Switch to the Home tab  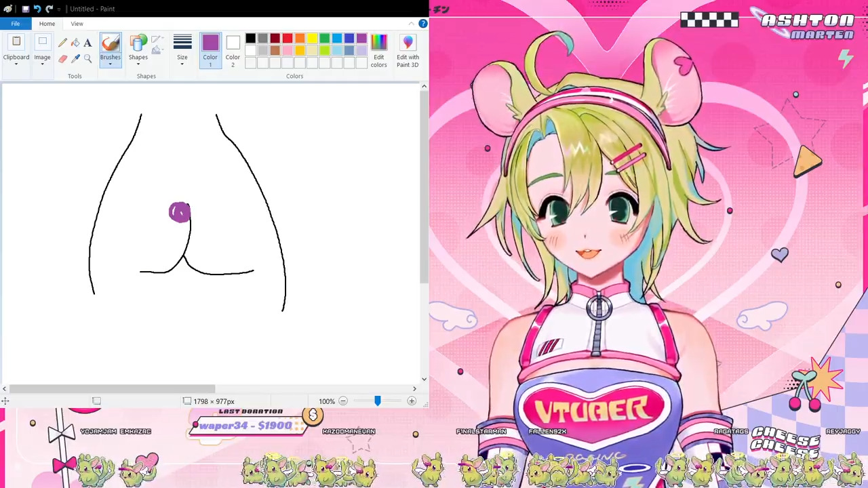[x=47, y=24]
